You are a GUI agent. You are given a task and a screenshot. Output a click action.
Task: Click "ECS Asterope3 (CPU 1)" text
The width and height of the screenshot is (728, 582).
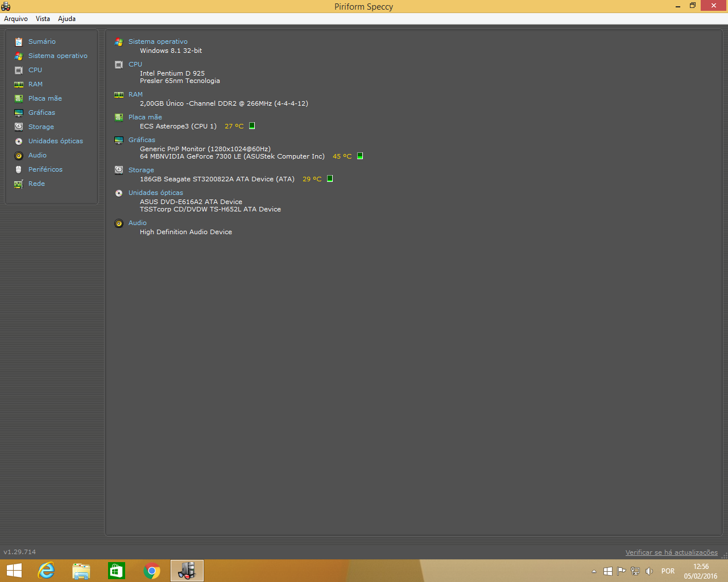point(178,126)
